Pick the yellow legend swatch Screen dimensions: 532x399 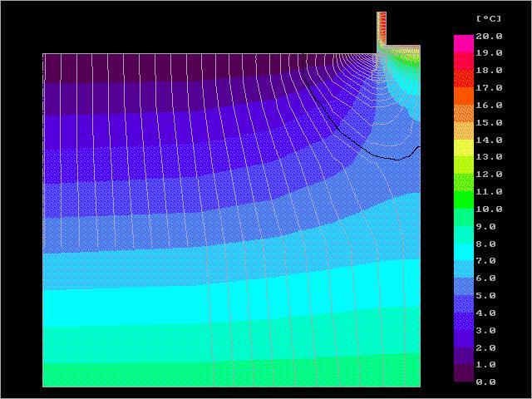tap(464, 147)
